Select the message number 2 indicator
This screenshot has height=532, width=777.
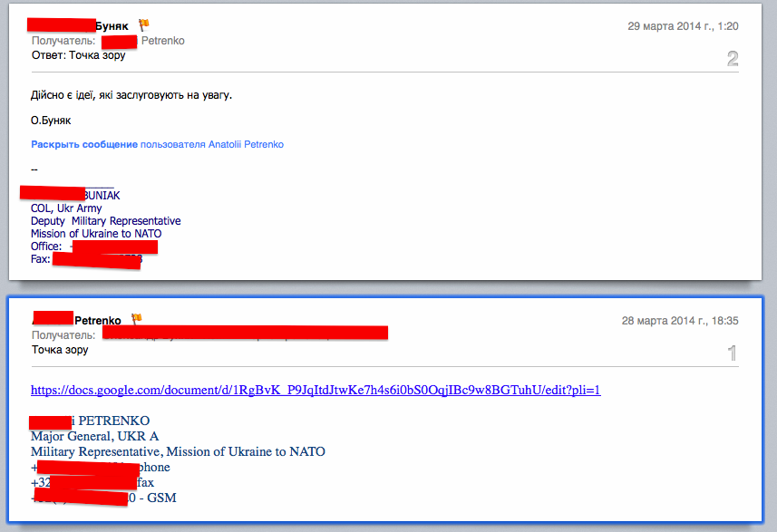[x=733, y=59]
